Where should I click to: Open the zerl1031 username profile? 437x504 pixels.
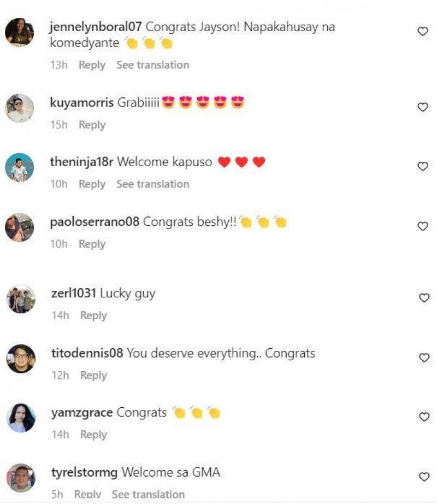coord(74,293)
